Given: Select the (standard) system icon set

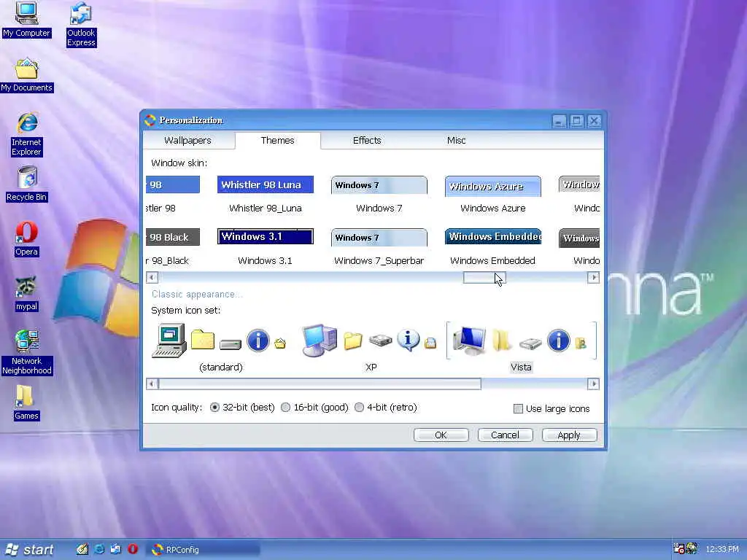Looking at the screenshot, I should 220,348.
